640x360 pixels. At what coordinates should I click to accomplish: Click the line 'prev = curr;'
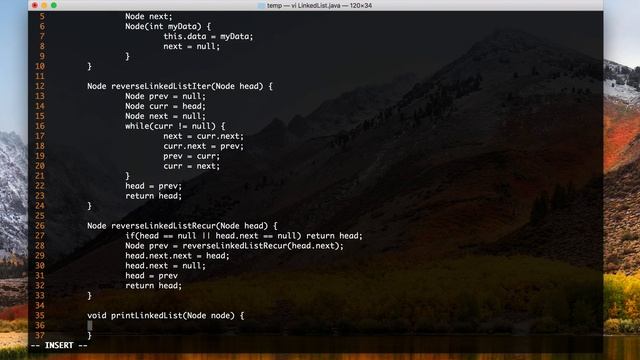[191, 156]
